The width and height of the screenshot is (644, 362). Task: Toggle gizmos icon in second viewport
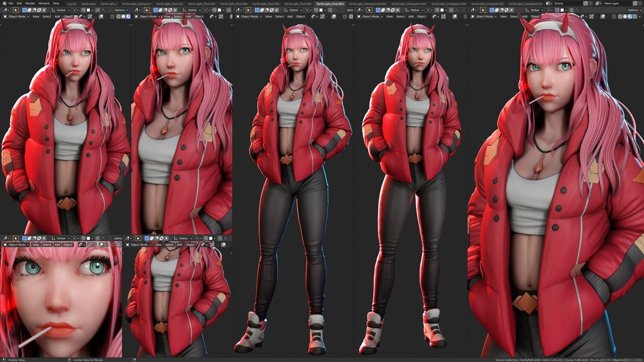[x=220, y=17]
